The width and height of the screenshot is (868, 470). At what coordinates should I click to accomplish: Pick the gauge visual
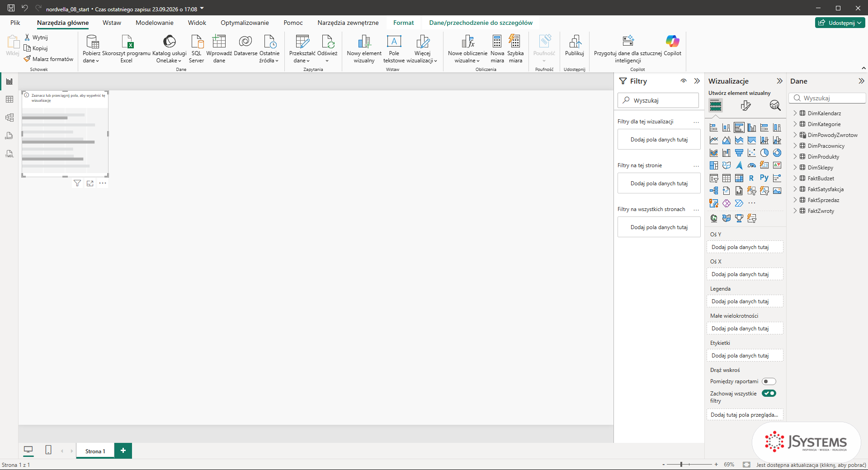coord(752,165)
